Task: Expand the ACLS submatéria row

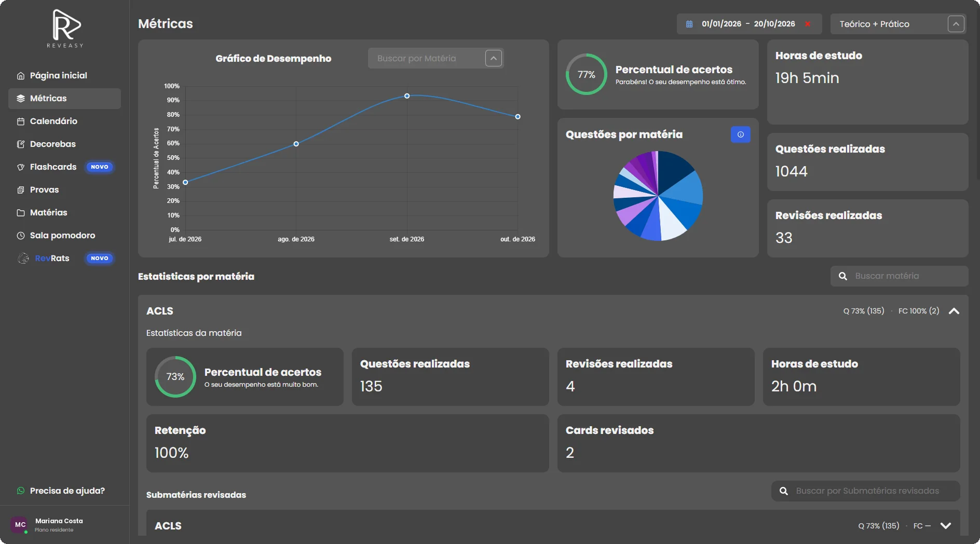Action: coord(945,526)
